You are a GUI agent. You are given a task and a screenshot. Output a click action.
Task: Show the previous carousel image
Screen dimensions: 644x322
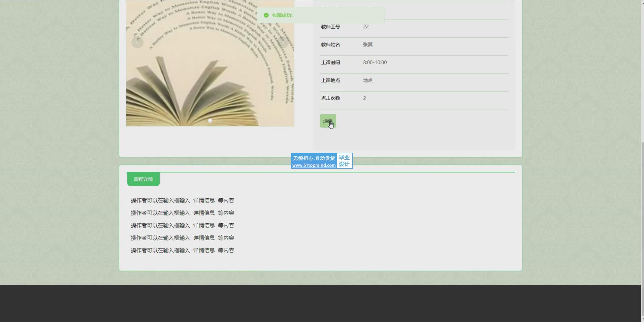pos(137,42)
